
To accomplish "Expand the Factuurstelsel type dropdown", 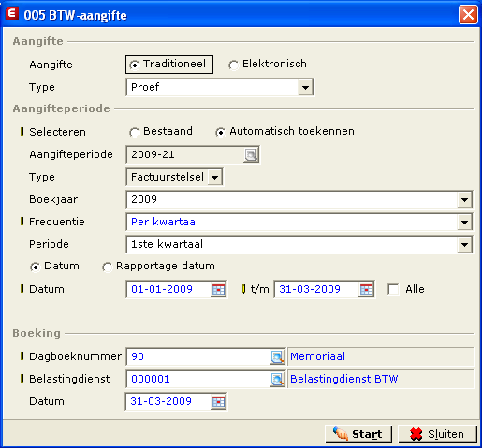I will [214, 177].
